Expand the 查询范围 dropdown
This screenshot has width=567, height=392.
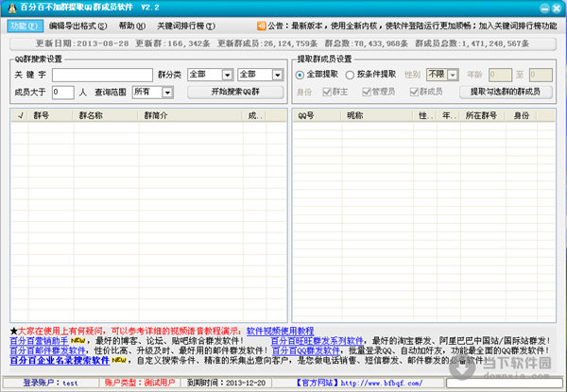coord(153,93)
